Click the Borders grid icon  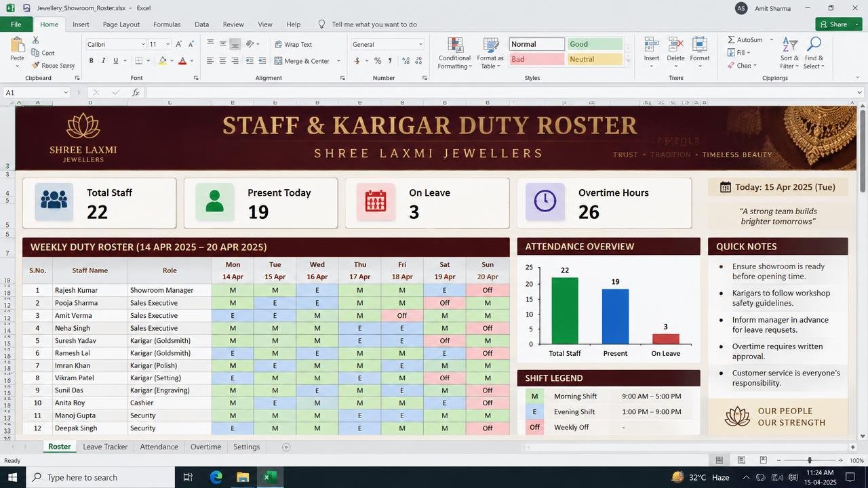(x=138, y=61)
